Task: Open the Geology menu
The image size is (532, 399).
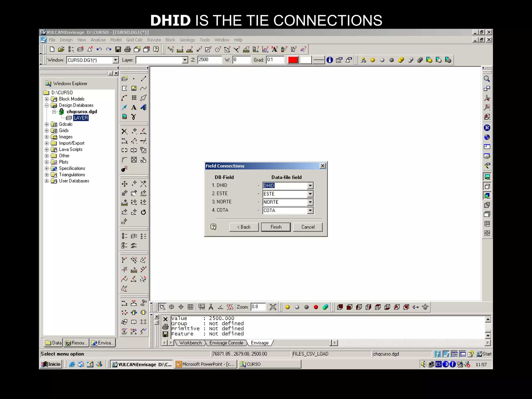Action: [x=187, y=40]
